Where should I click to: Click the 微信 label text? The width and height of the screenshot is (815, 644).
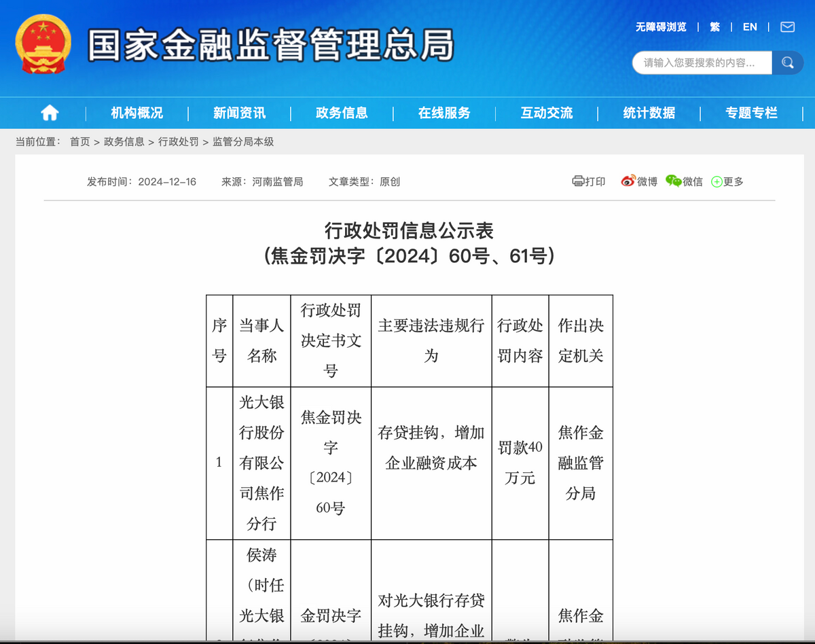[693, 182]
